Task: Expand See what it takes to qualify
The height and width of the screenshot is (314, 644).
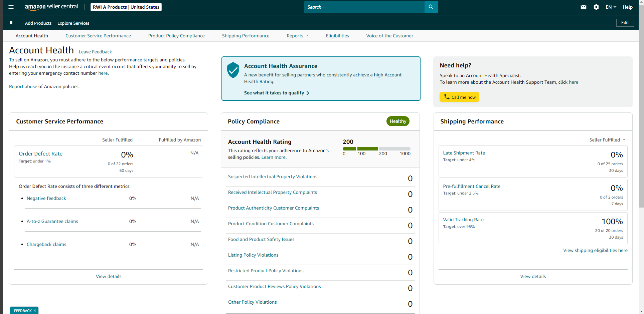Action: (x=277, y=93)
